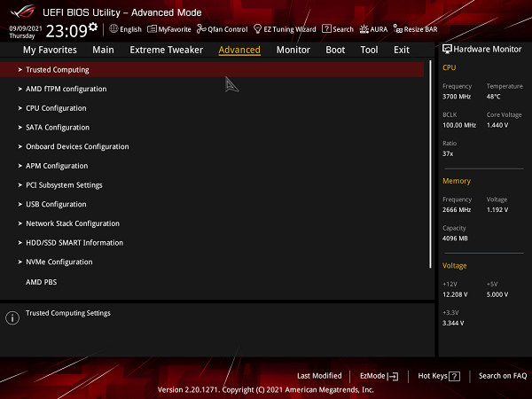Click the info icon beside Trusted Computing Settings
Viewport: 532px width, 399px height.
coord(12,318)
